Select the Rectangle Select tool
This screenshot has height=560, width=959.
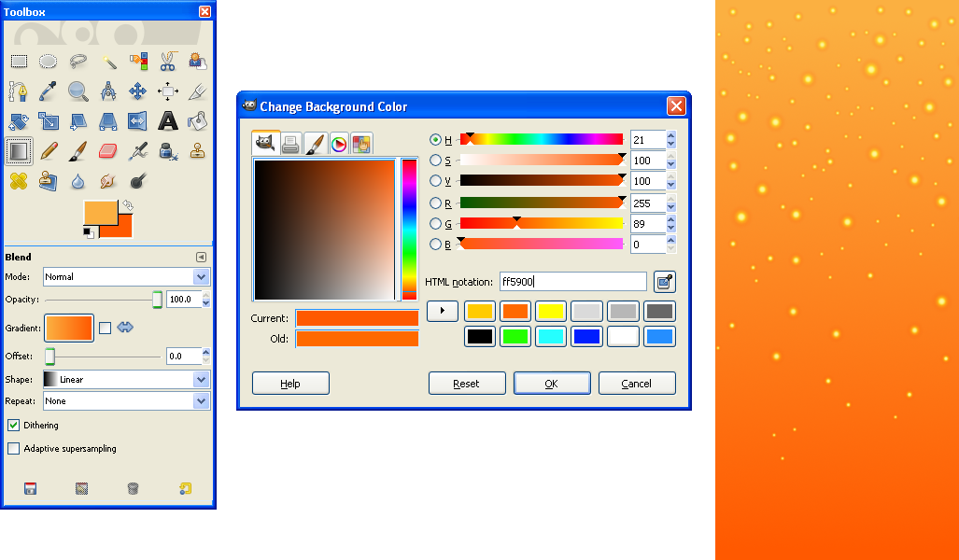pyautogui.click(x=19, y=62)
